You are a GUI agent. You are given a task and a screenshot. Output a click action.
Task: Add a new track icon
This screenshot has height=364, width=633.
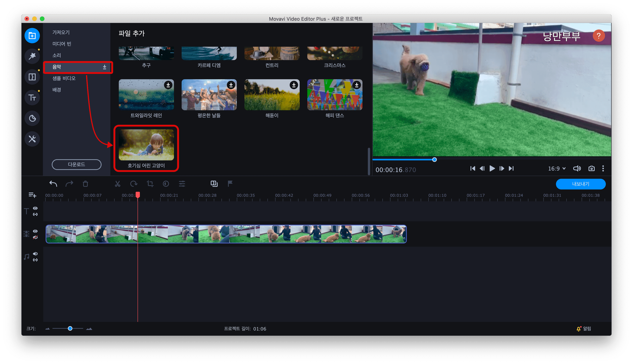click(x=32, y=195)
